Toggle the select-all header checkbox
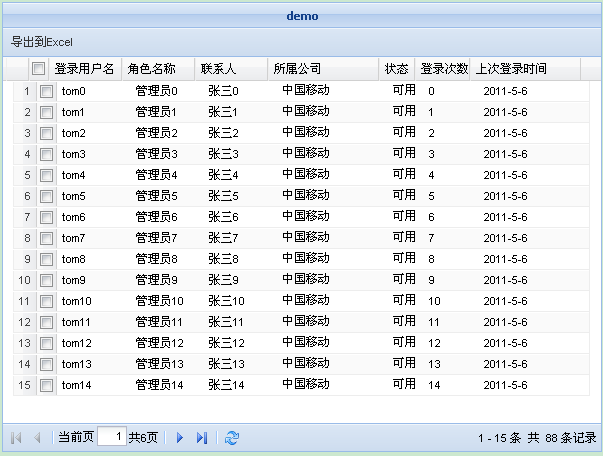 click(x=38, y=69)
